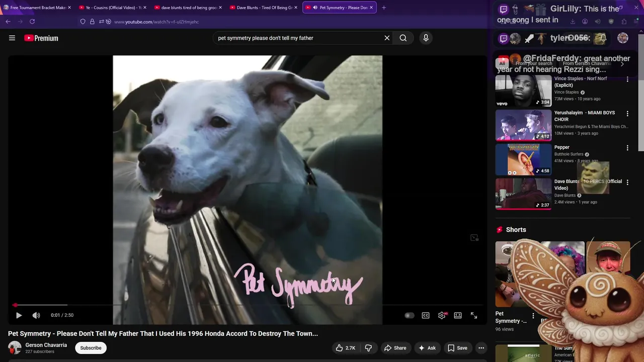Go to YouTube Premium home logo
The height and width of the screenshot is (362, 644).
(x=41, y=38)
